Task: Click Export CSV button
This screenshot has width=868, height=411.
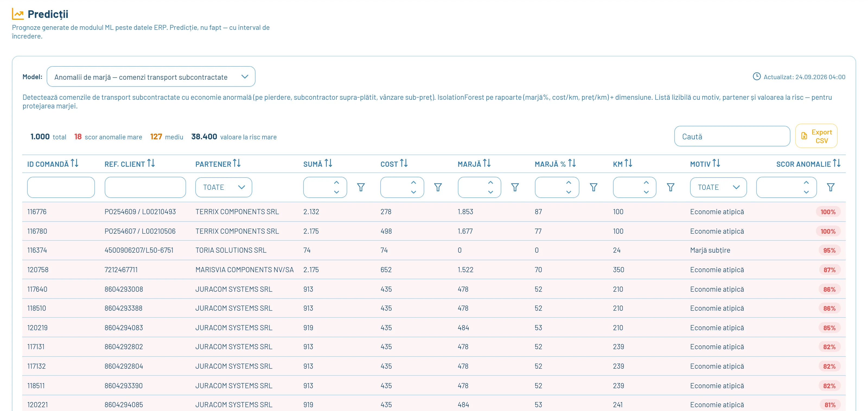Action: [816, 136]
